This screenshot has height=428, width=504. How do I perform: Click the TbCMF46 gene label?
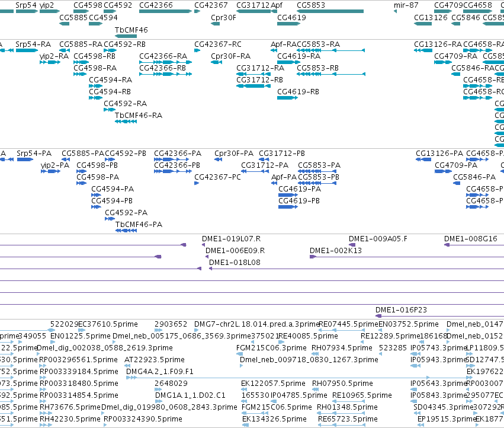(131, 30)
